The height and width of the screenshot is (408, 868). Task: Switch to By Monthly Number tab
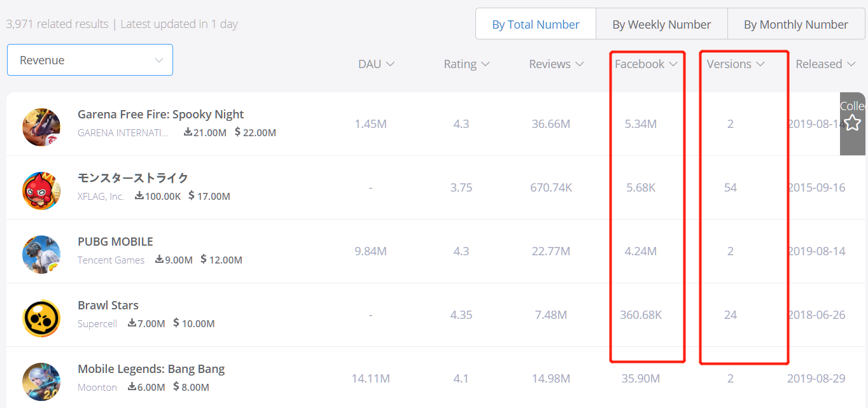coord(796,24)
